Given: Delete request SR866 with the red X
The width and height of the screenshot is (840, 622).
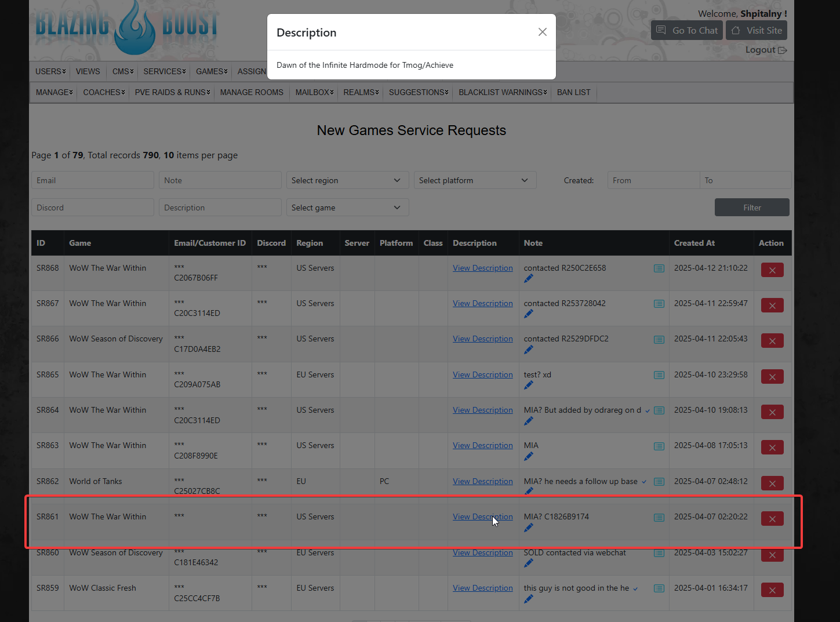Looking at the screenshot, I should [772, 341].
